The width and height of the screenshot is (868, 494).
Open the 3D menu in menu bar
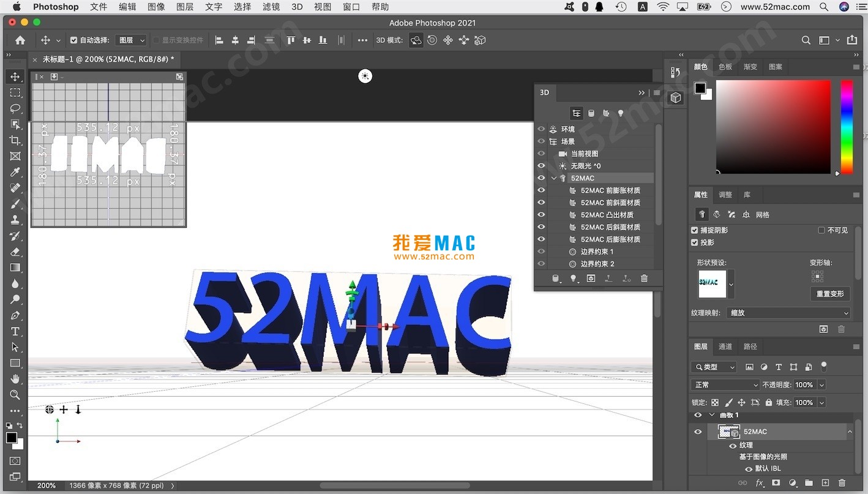pyautogui.click(x=297, y=7)
